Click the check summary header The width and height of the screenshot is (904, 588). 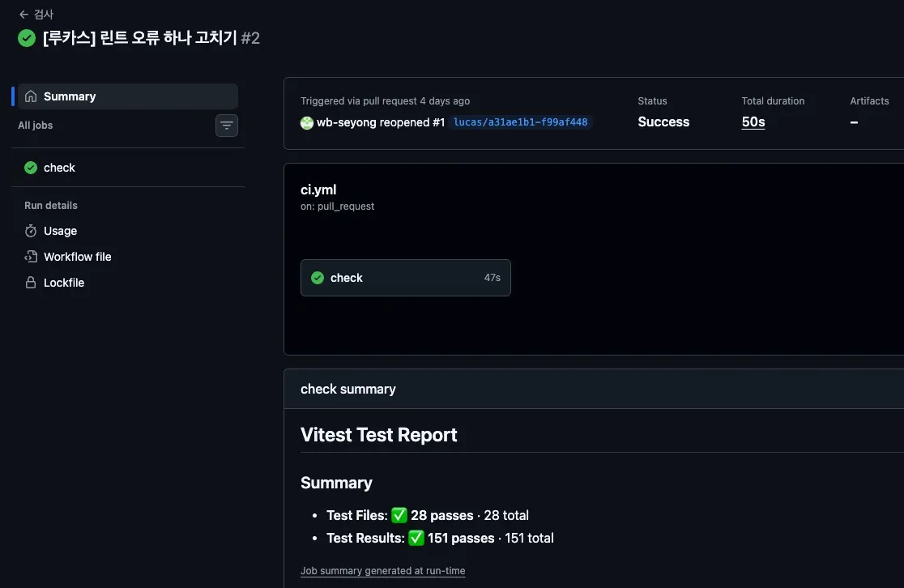[348, 389]
